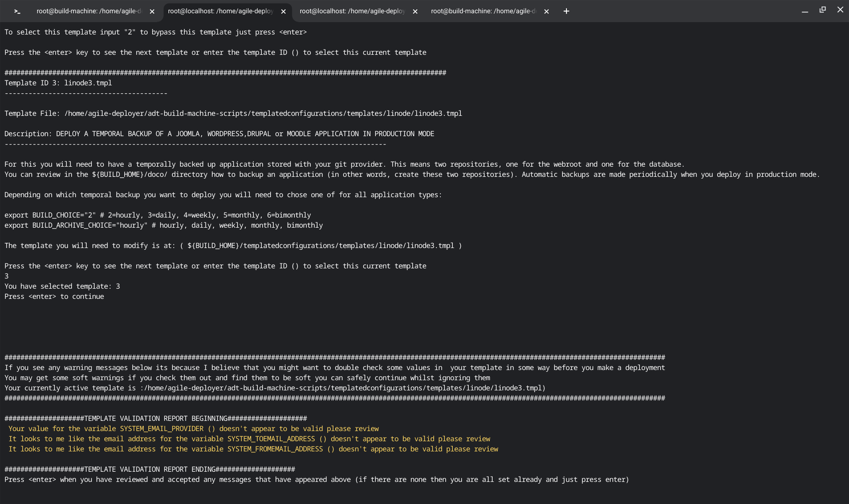Screen dimensions: 849x504
Task: Switch to the leftmost root@build-machine tab
Action: (88, 11)
